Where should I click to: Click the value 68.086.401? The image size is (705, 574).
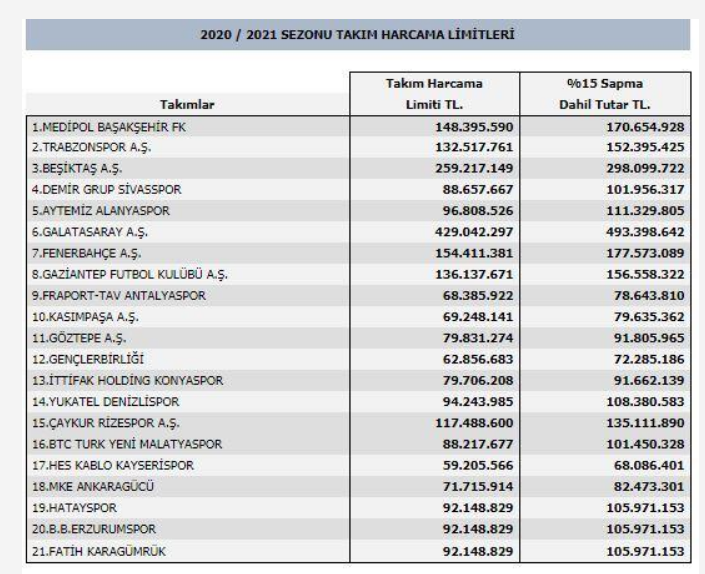(649, 465)
